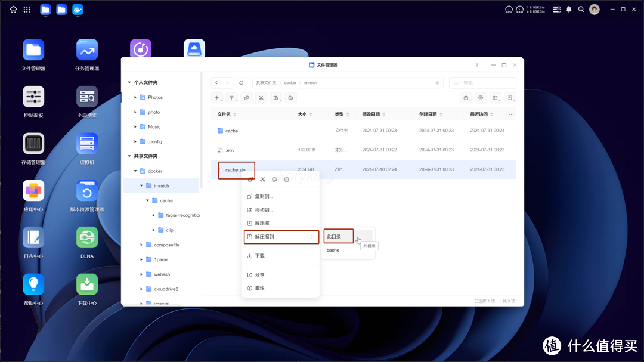
Task: Click the settings gear in the file manager toolbar
Action: 481,98
